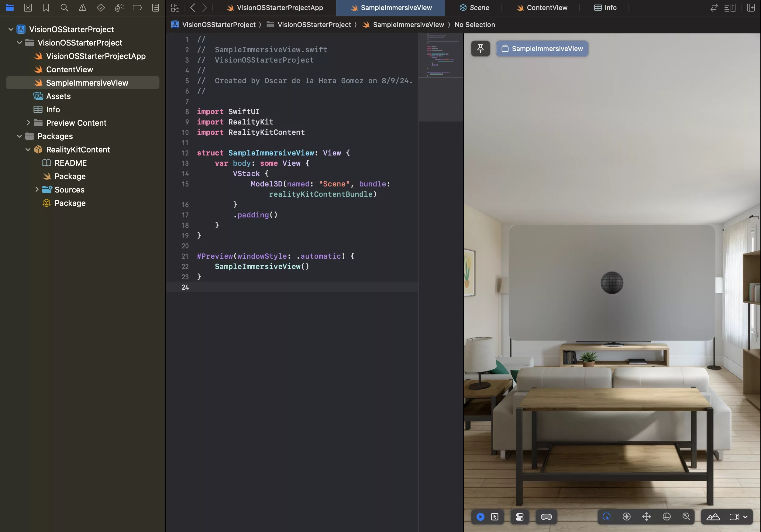Select the pan move arrows tool
Image resolution: width=761 pixels, height=532 pixels.
[647, 517]
